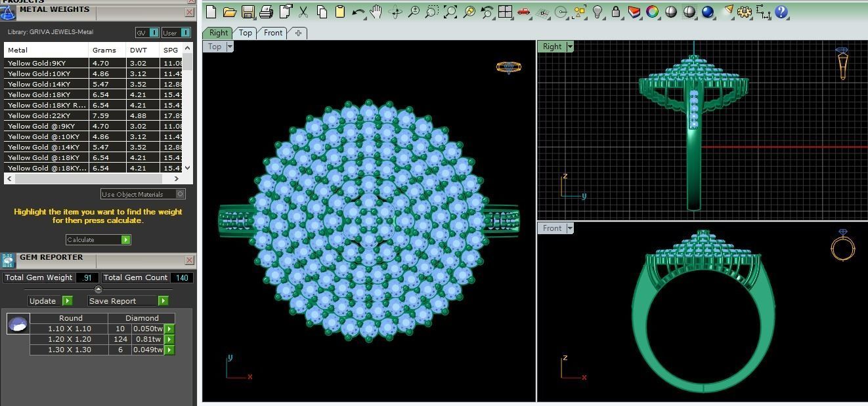This screenshot has width=868, height=406.
Task: Add a new viewport tab with plus
Action: tap(298, 33)
